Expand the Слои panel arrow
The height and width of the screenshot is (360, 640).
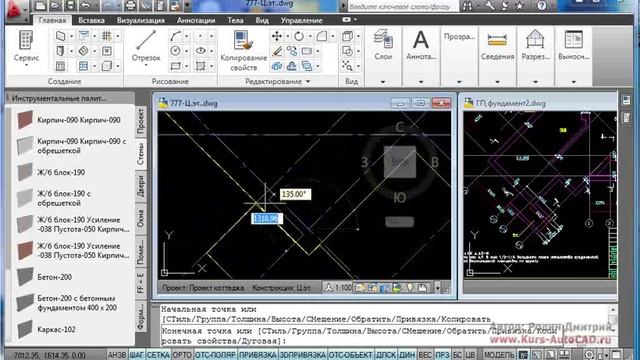coord(383,82)
